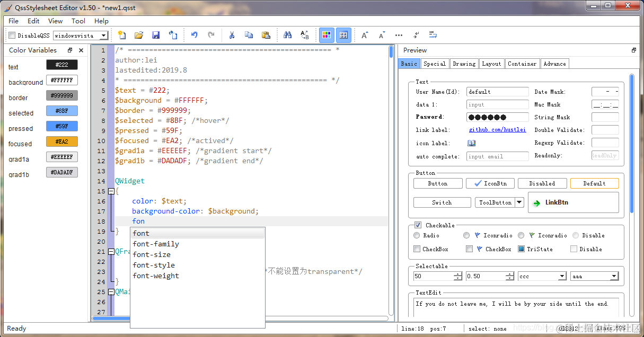Open the github.com/hustlei link
The image size is (644, 337).
coord(497,130)
